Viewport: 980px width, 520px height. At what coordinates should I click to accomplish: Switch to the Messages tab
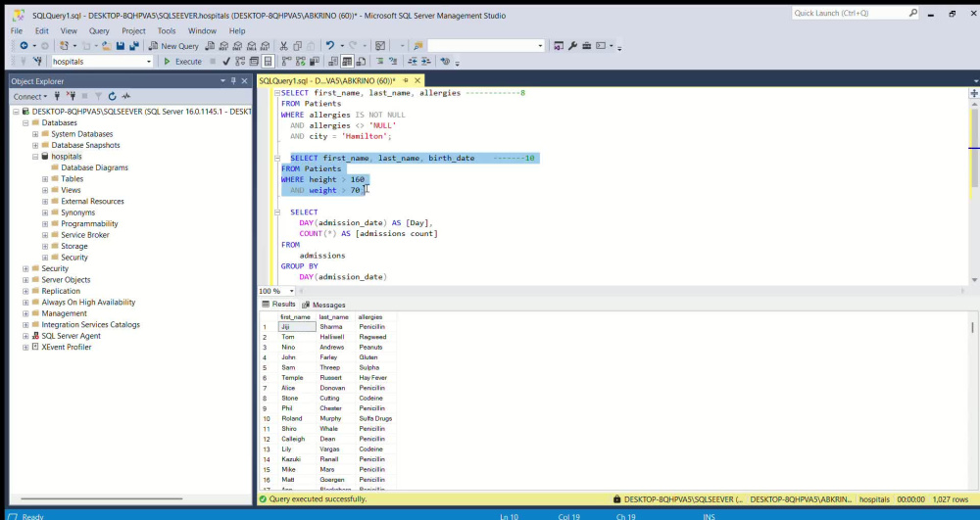tap(323, 305)
